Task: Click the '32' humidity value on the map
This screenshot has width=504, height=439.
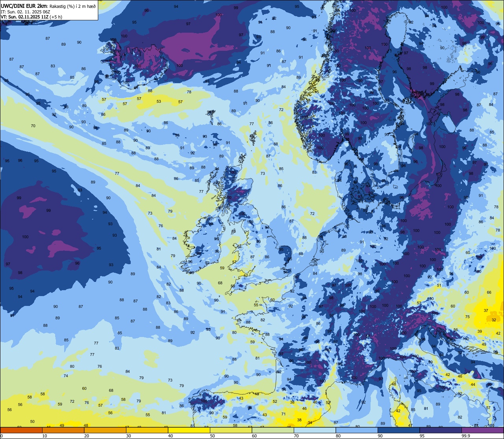Action: pos(494,320)
